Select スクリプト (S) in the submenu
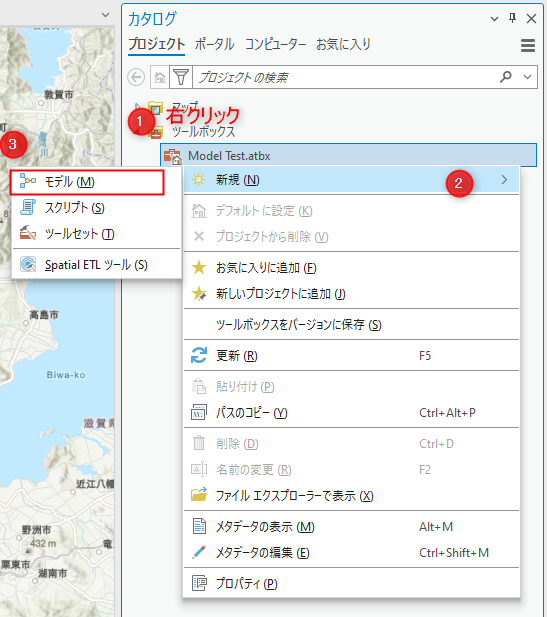Viewport: 547px width, 617px height. (96, 208)
